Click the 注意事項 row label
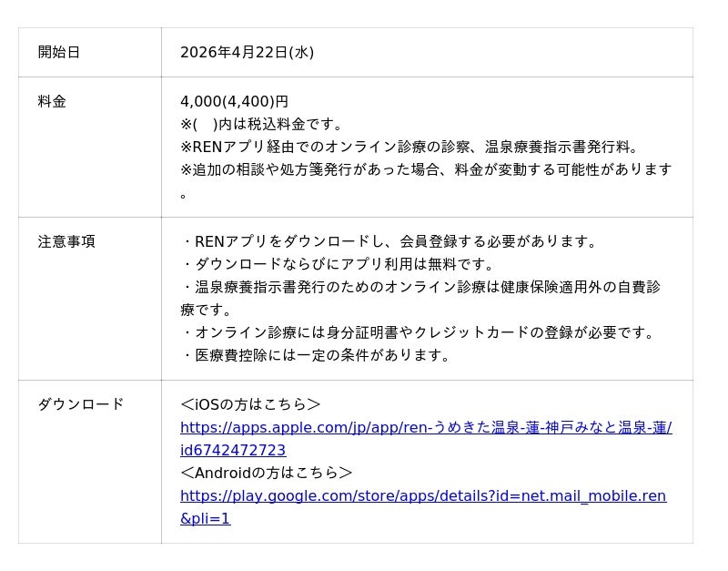728x571 pixels. coord(66,241)
